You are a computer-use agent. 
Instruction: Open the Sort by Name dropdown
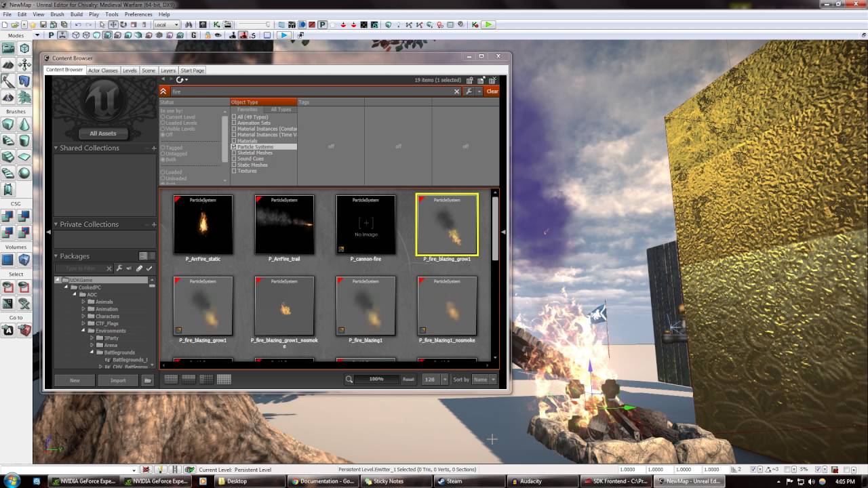click(x=484, y=380)
